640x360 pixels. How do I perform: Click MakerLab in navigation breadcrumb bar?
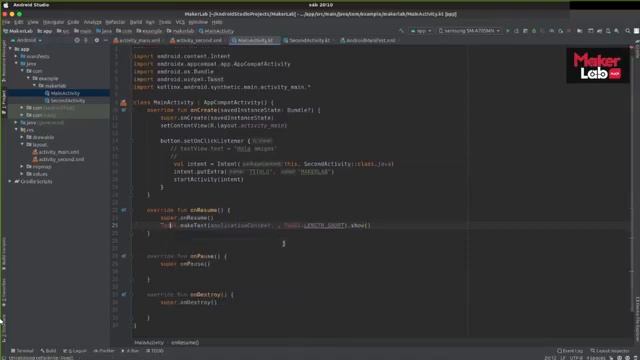[x=18, y=31]
